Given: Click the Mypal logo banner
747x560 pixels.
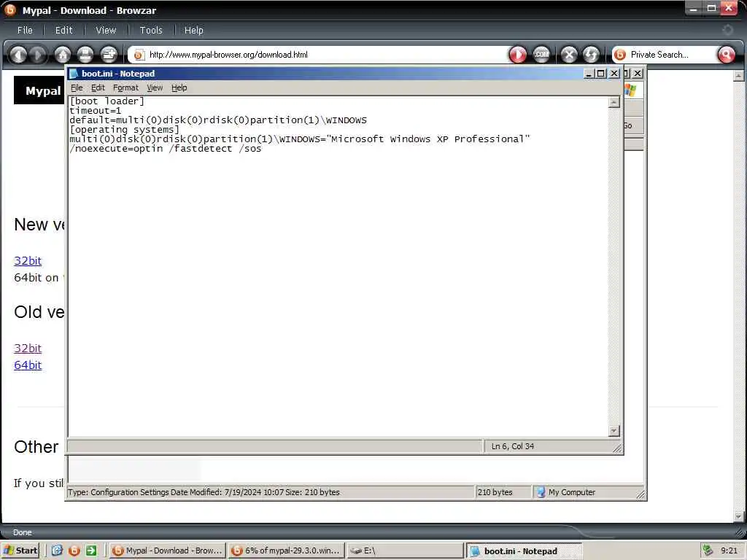Looking at the screenshot, I should click(39, 90).
